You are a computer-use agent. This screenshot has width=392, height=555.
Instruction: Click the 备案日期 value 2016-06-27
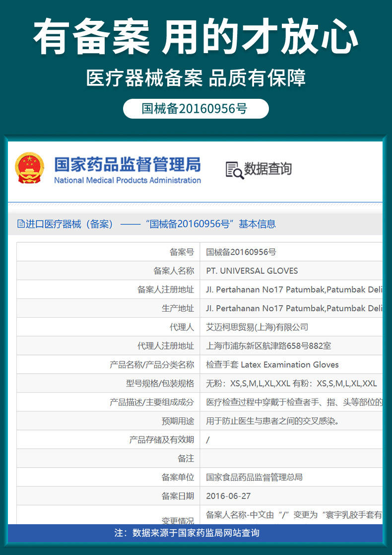tap(228, 496)
